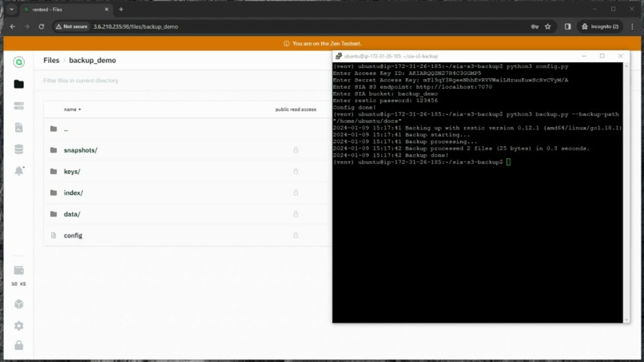The height and width of the screenshot is (362, 644).
Task: Bookmark this page with star icon
Action: (x=547, y=26)
